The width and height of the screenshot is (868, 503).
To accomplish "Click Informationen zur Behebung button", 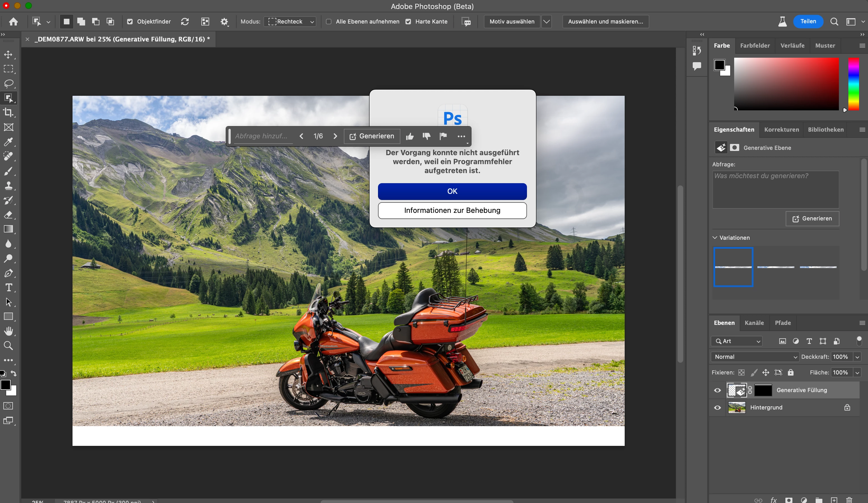I will tap(452, 211).
